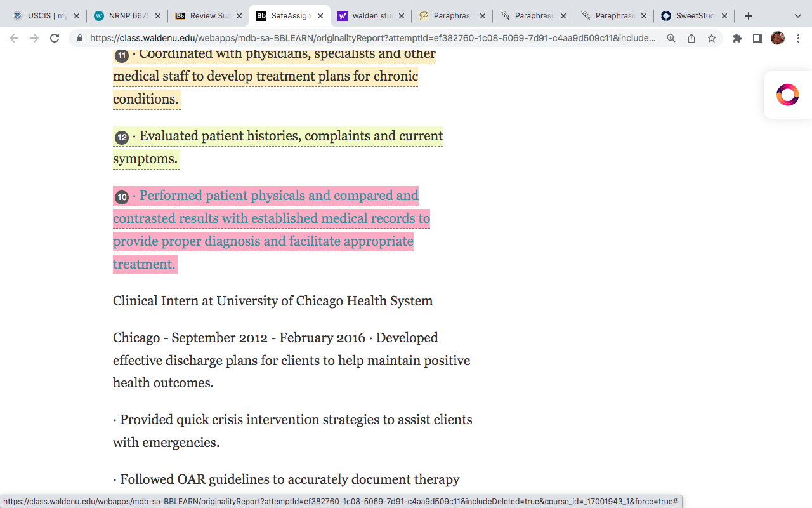This screenshot has width=812, height=508.
Task: Share this page
Action: click(x=691, y=38)
